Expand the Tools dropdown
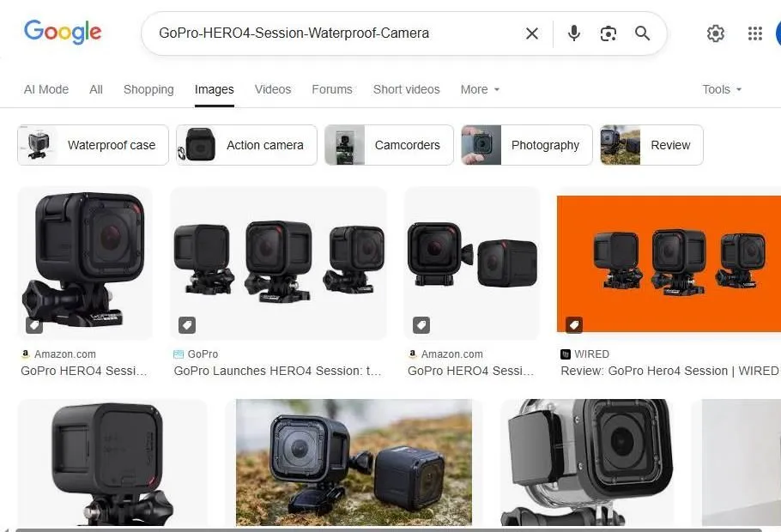The image size is (781, 532). pos(722,89)
